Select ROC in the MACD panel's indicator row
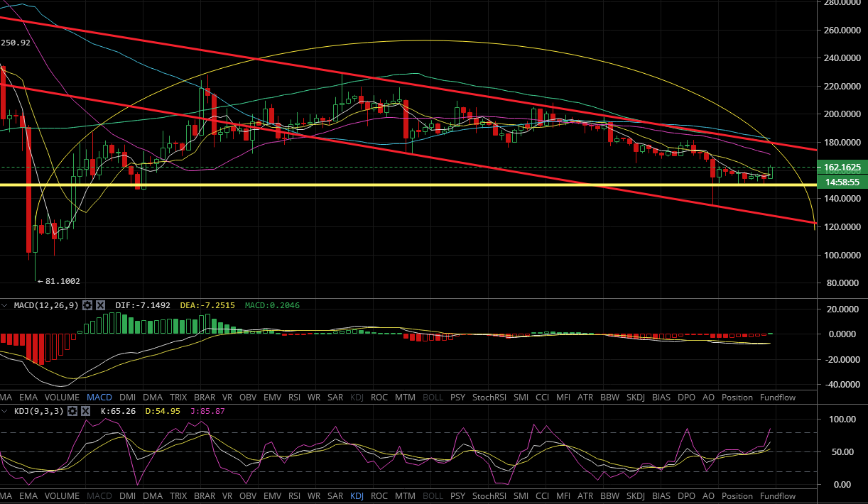The height and width of the screenshot is (504, 868). [x=379, y=398]
